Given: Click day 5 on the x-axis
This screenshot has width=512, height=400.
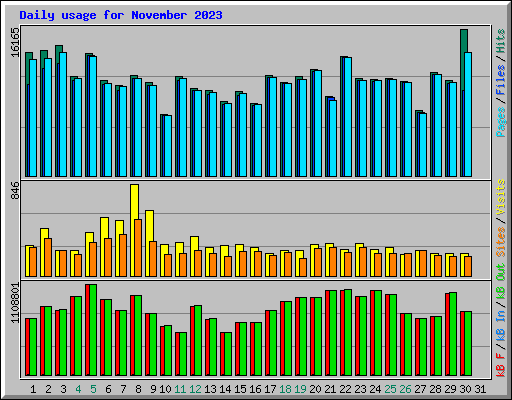Looking at the screenshot, I should pyautogui.click(x=93, y=389).
